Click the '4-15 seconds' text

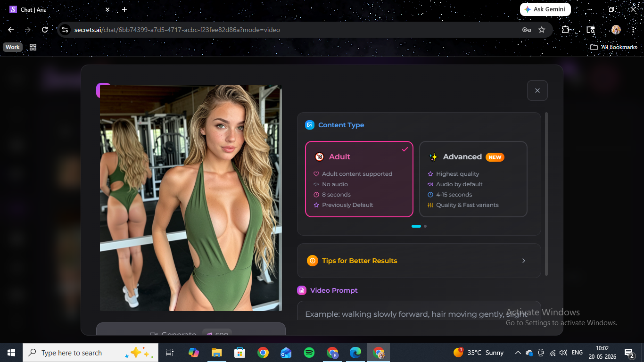[454, 195]
